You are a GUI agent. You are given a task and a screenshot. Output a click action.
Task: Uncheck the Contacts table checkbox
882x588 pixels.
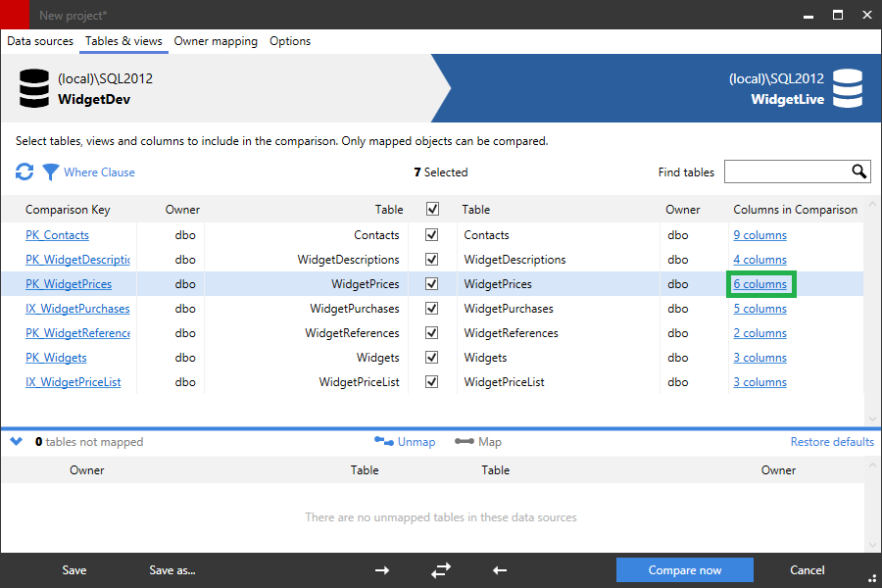[x=431, y=234]
